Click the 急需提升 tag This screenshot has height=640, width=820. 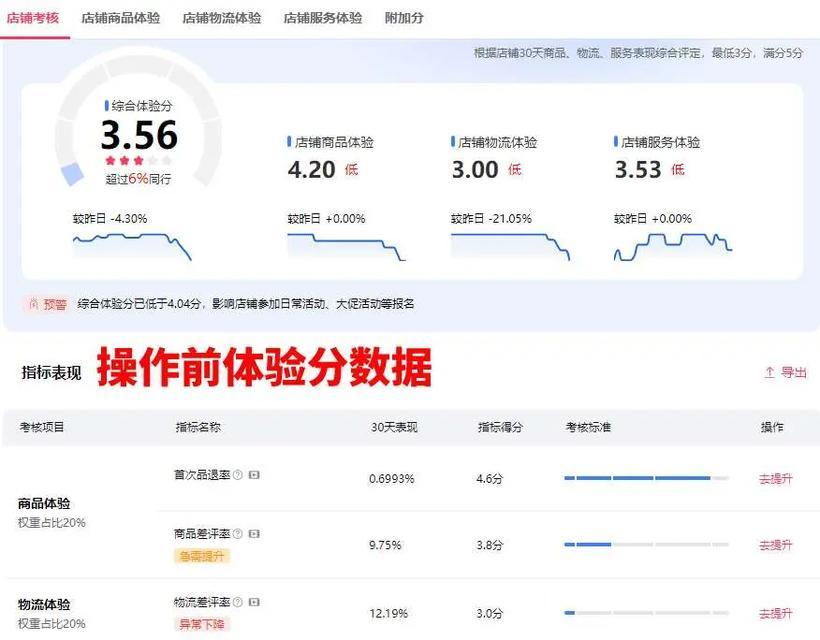202,556
